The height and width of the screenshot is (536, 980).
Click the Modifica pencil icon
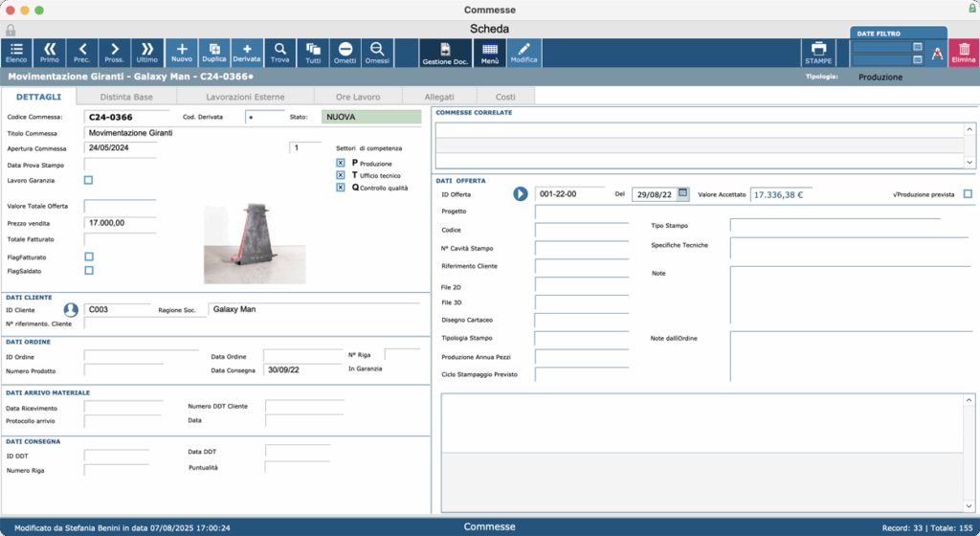[x=523, y=53]
